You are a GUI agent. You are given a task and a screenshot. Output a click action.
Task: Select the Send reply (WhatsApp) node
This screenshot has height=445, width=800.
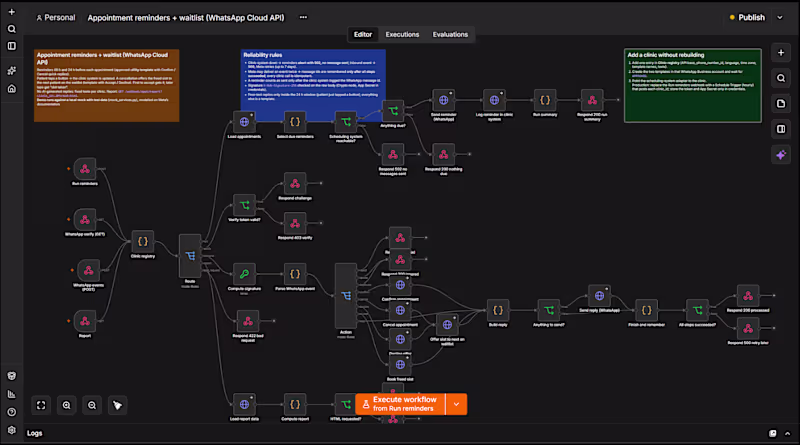pos(599,295)
